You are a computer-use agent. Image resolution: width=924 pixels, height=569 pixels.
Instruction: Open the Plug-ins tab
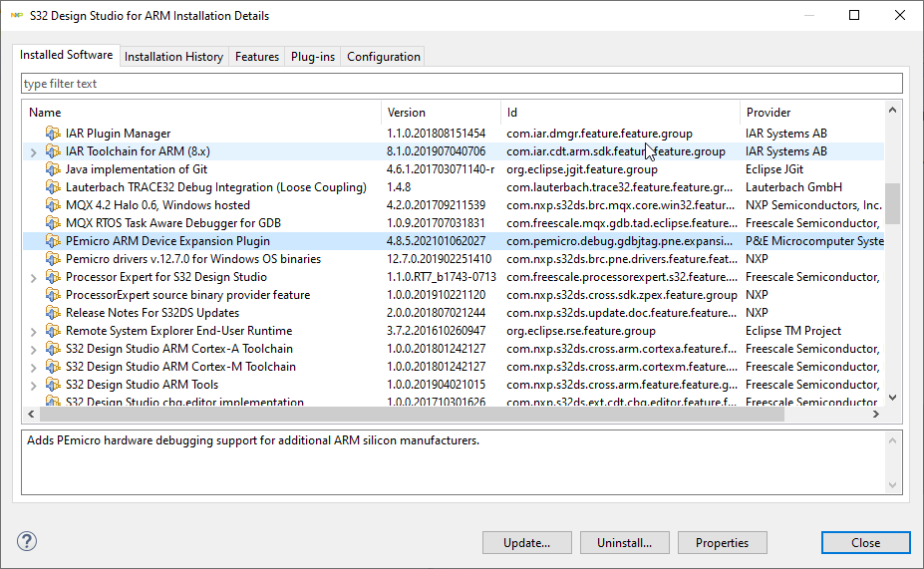click(313, 57)
